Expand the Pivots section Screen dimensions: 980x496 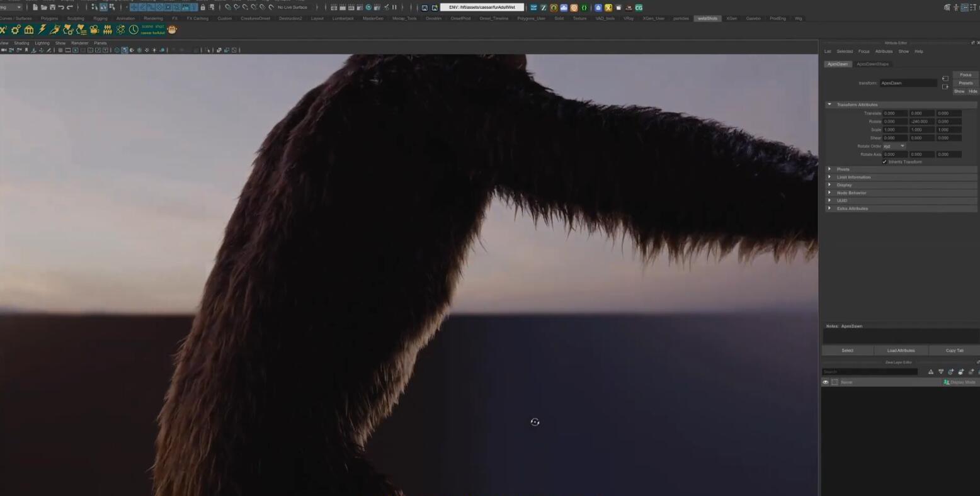pyautogui.click(x=901, y=169)
